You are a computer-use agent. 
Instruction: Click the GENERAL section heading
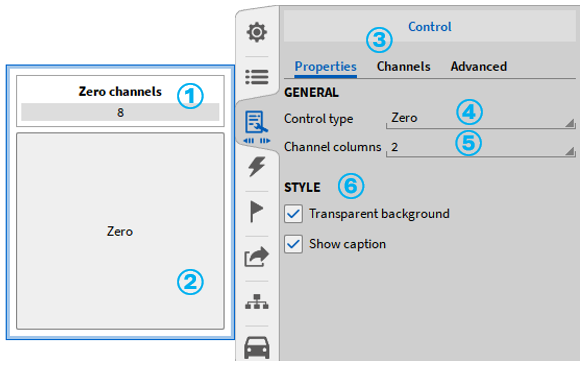coord(311,92)
